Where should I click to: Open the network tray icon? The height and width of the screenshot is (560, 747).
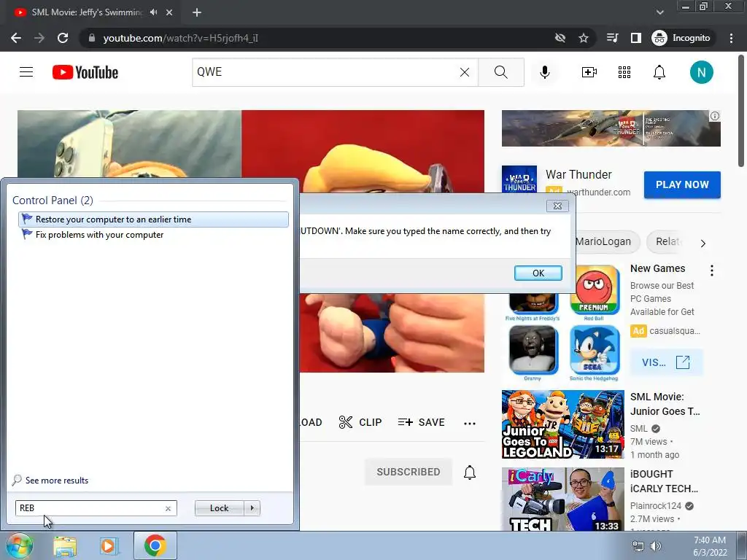[638, 546]
